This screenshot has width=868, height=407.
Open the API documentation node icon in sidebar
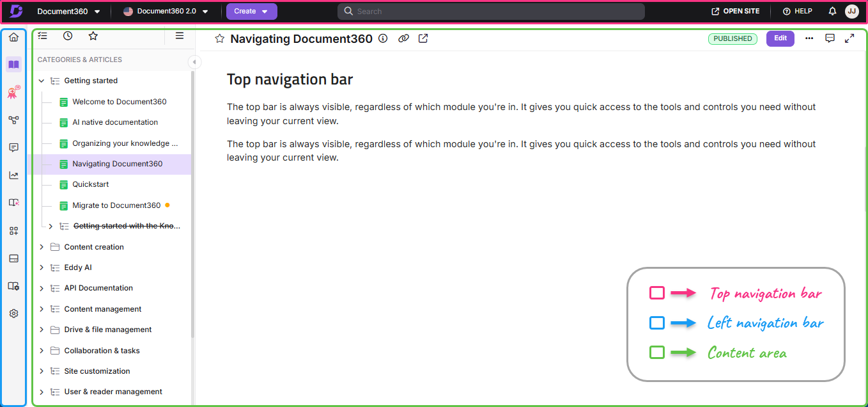pyautogui.click(x=13, y=120)
